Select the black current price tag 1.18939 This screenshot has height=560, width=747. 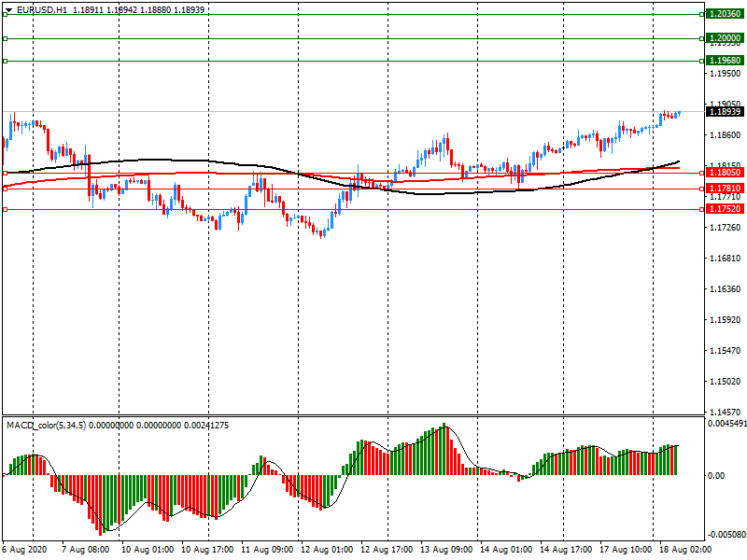[725, 112]
